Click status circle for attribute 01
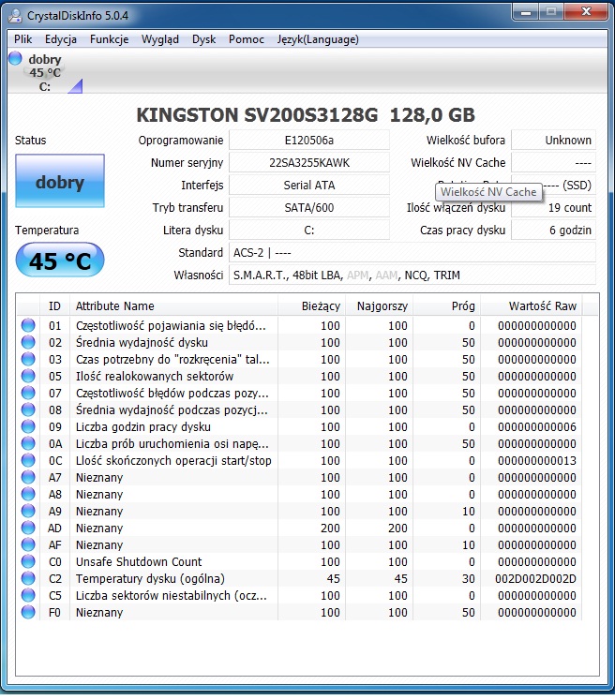This screenshot has width=615, height=700. pos(28,325)
